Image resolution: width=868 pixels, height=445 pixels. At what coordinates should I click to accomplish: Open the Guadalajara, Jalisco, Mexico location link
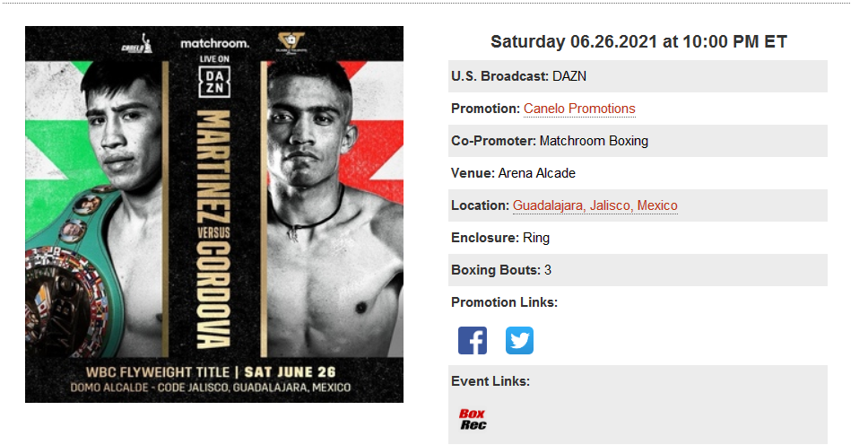(x=595, y=205)
